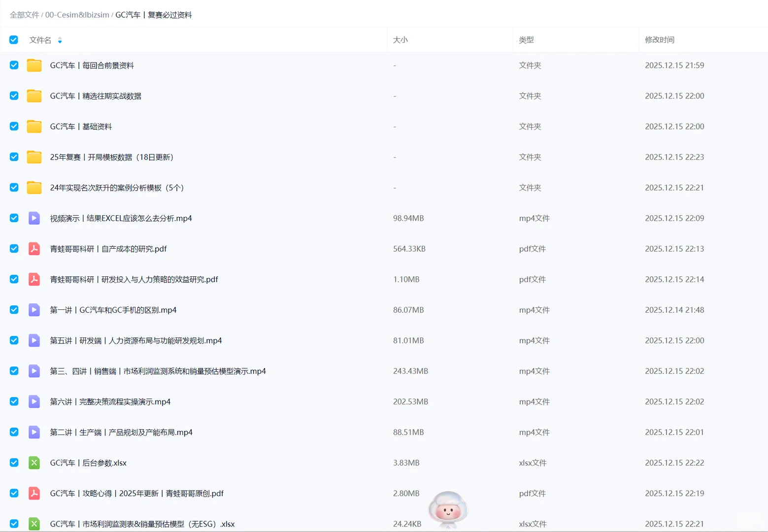
Task: Uncheck 25年复赛丨开局模板数据 checkbox
Action: [14, 157]
